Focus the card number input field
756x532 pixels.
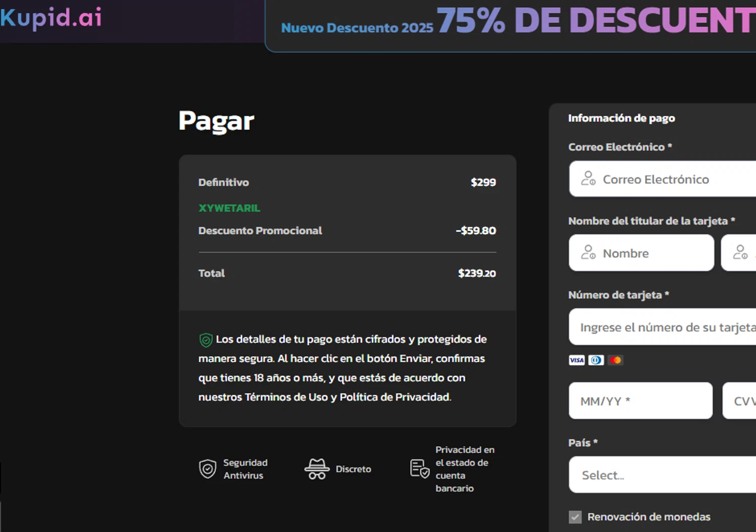point(663,327)
